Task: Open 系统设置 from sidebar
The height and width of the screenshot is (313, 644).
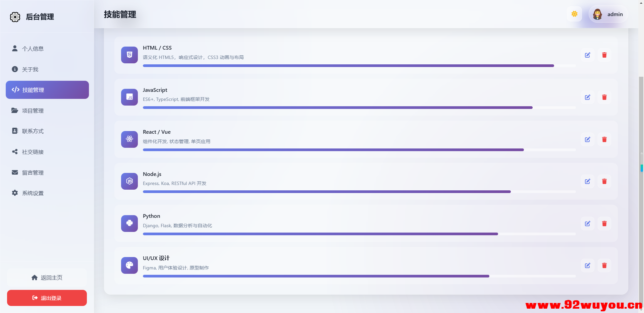Action: [x=33, y=193]
